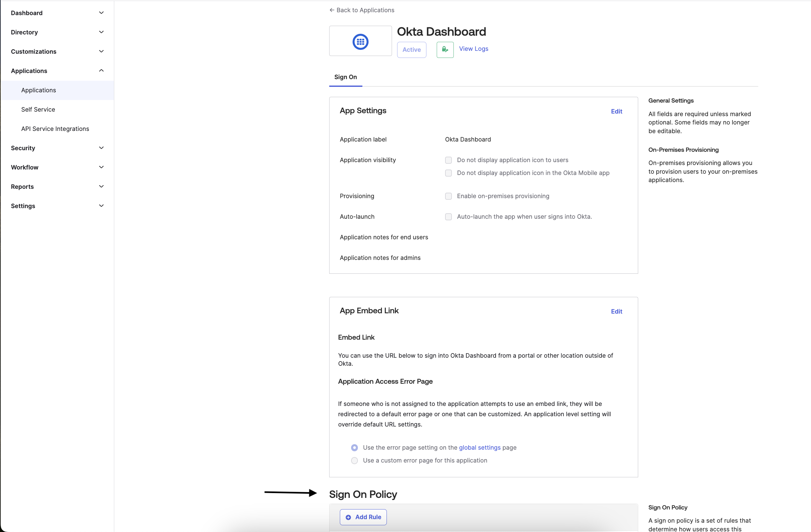This screenshot has height=532, width=811.
Task: Edit the App Settings section
Action: click(x=616, y=111)
